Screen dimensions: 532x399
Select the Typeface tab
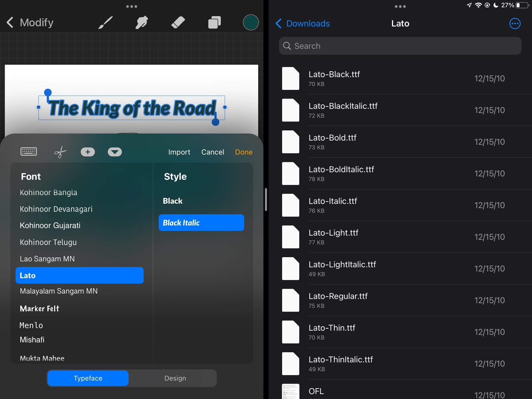coord(88,378)
